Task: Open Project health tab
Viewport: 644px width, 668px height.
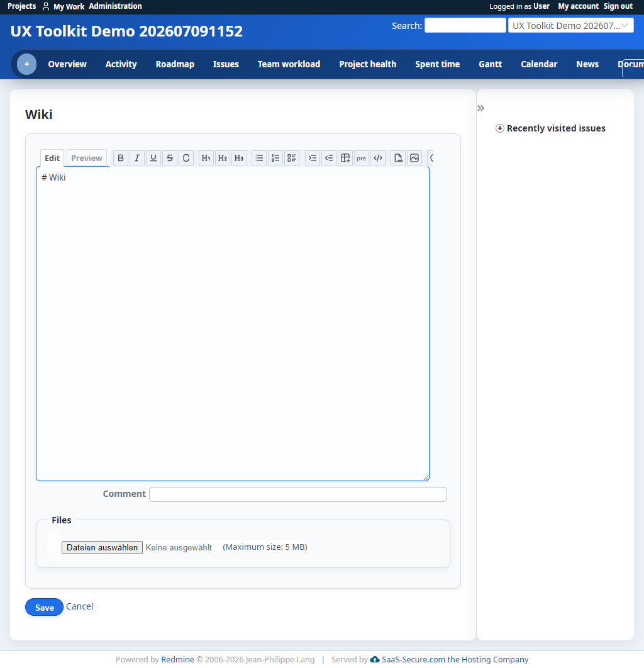Action: [x=367, y=64]
